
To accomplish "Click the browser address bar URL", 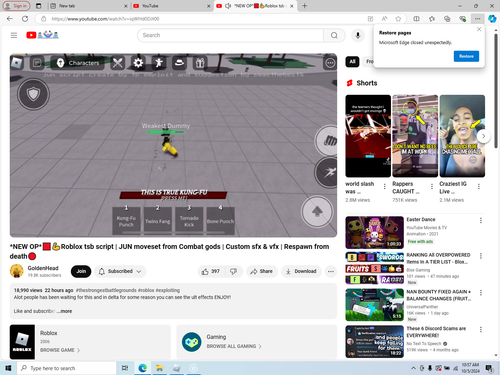I will 105,19.
